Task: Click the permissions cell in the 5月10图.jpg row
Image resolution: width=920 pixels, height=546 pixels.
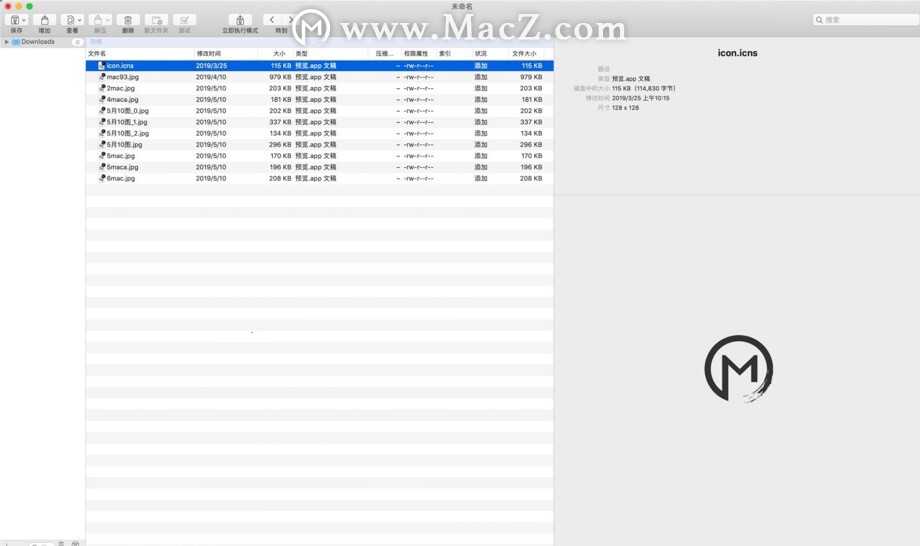Action: tap(418, 144)
